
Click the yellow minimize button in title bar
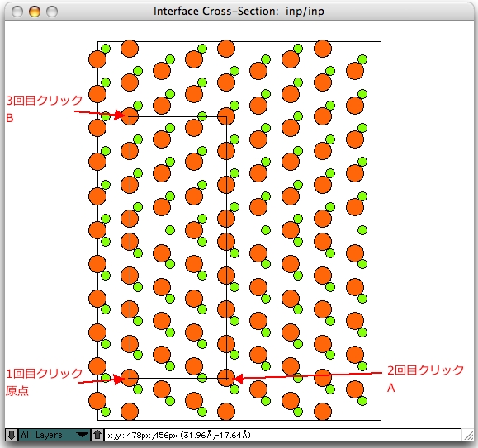tap(35, 12)
